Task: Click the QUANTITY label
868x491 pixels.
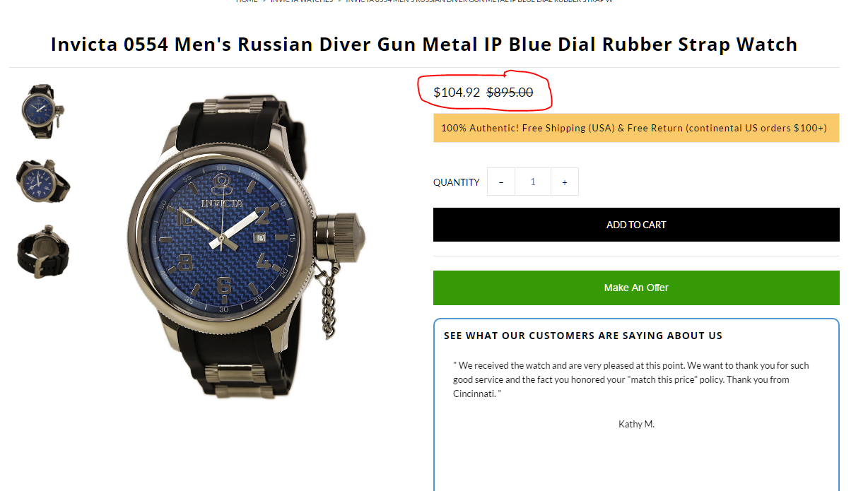Action: (x=457, y=182)
